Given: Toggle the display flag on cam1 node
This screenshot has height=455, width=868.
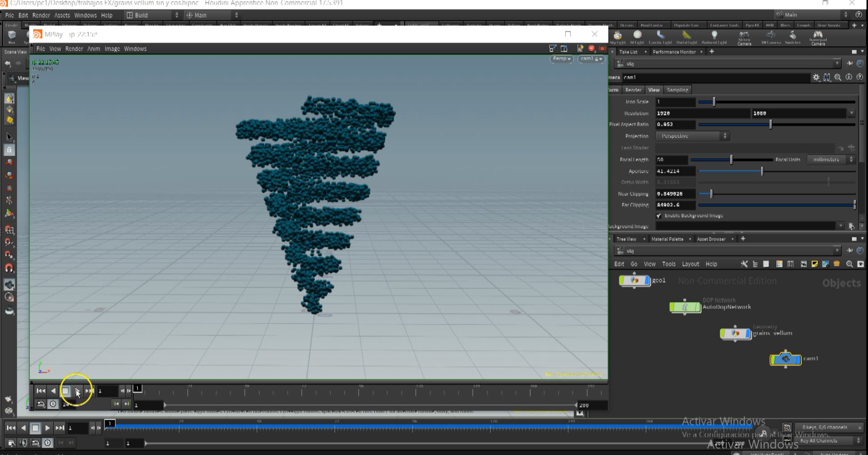Looking at the screenshot, I should click(x=798, y=359).
